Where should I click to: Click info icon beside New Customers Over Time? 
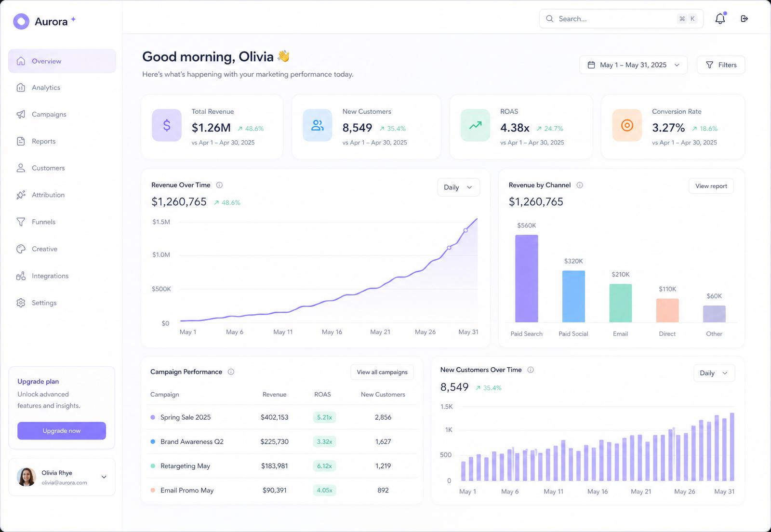[x=531, y=370]
